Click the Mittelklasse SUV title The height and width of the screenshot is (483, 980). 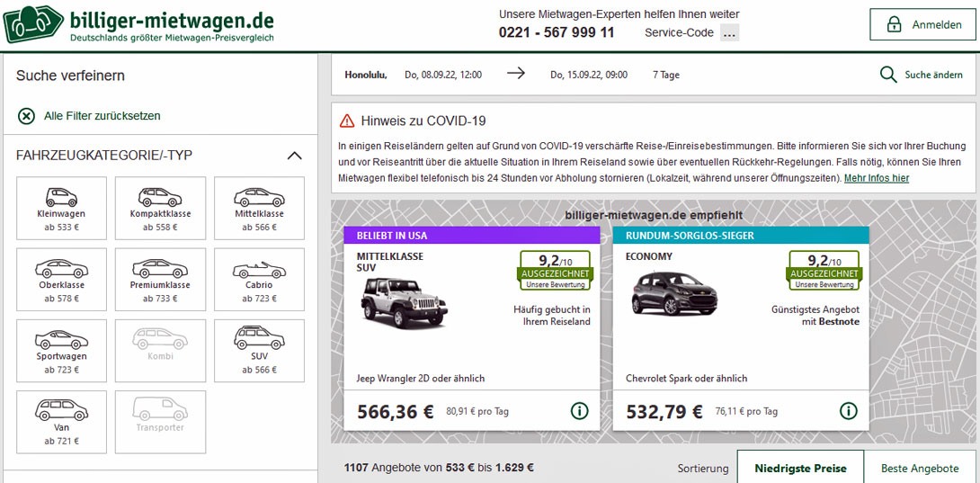390,262
